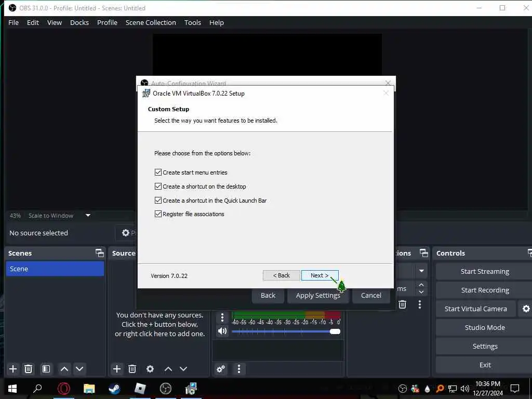532x399 pixels.
Task: Open the Scene Collection menu
Action: pyautogui.click(x=151, y=22)
